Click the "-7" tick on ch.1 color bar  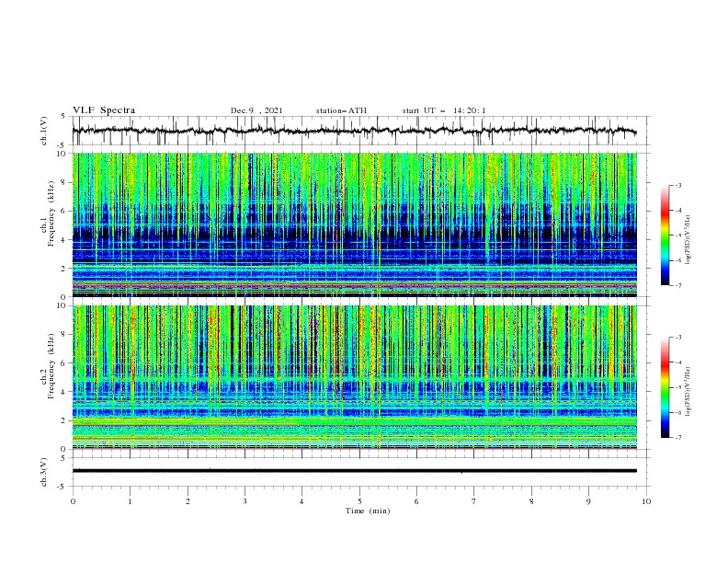[x=677, y=286]
